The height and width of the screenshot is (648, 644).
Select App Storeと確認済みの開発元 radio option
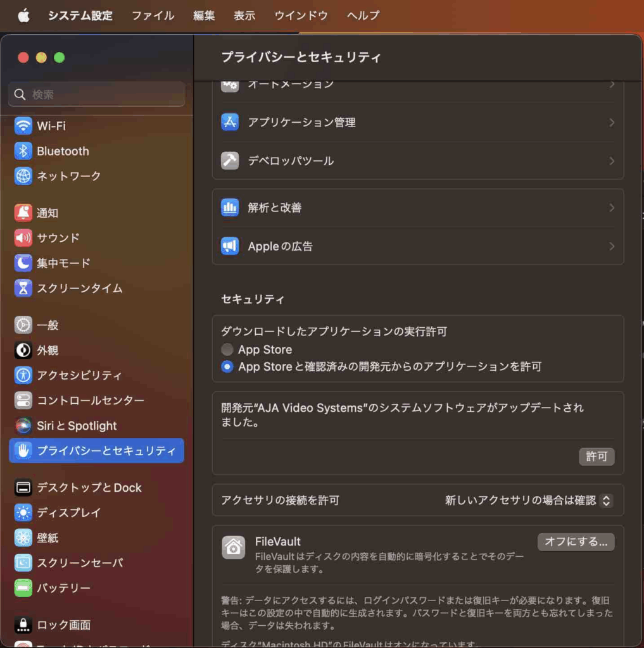coord(227,366)
